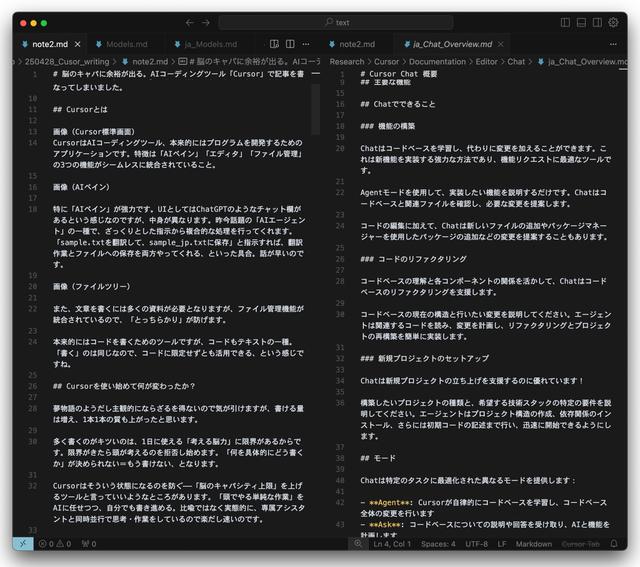Open the Research breadcrumb folder

347,62
